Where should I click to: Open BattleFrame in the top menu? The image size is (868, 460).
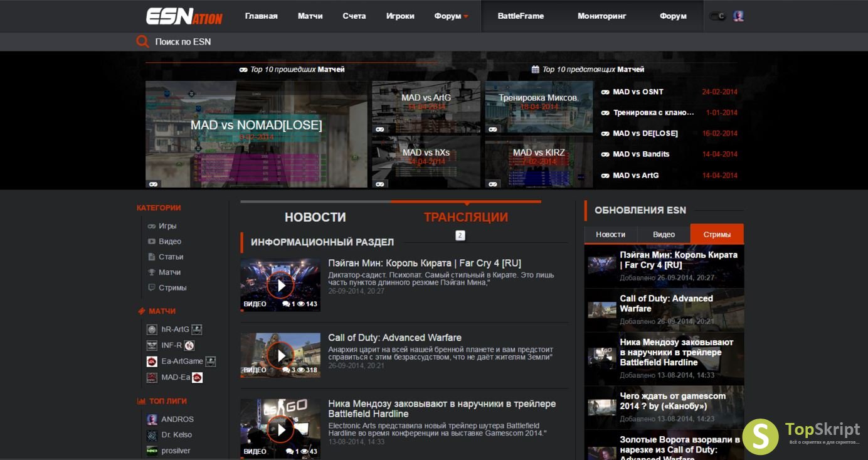(x=521, y=16)
